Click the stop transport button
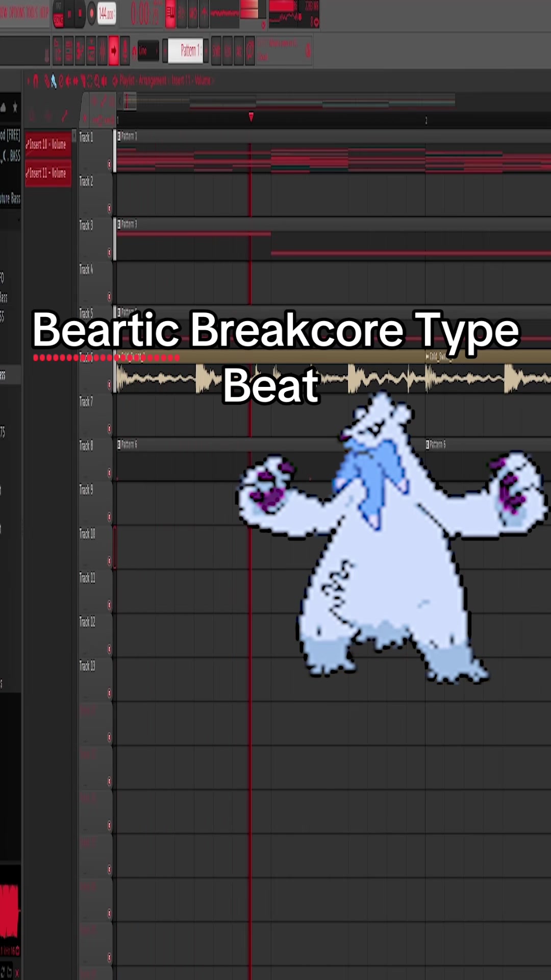 point(80,14)
